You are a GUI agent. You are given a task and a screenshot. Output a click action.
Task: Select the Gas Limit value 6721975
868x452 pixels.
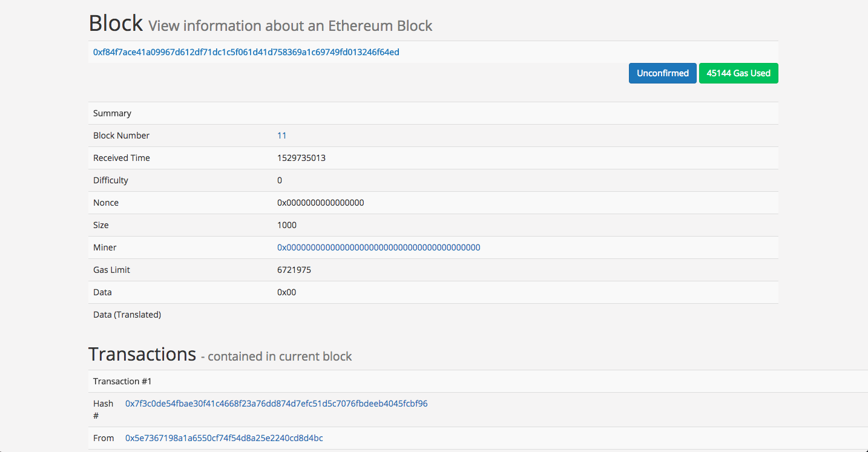[x=294, y=270]
